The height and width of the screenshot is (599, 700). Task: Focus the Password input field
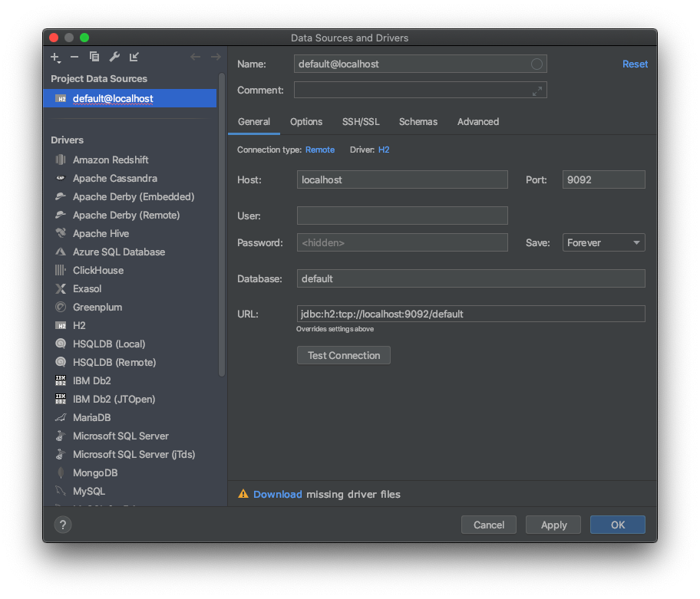(x=402, y=242)
